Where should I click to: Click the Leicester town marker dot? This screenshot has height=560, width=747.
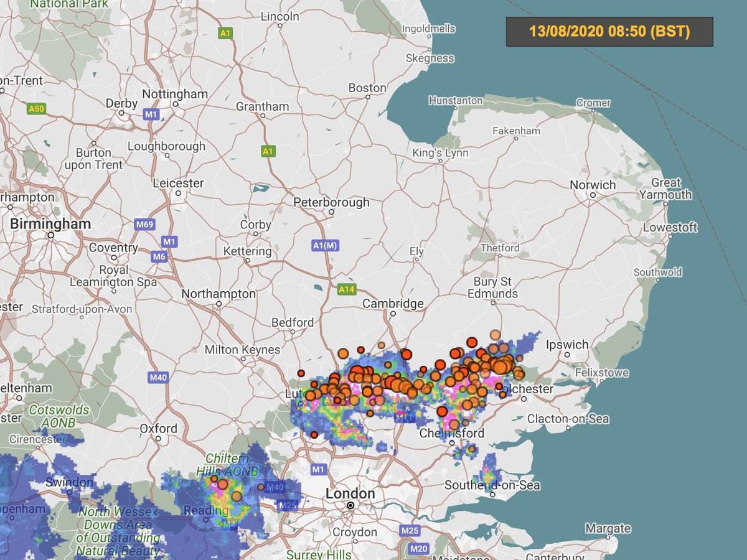pyautogui.click(x=178, y=194)
